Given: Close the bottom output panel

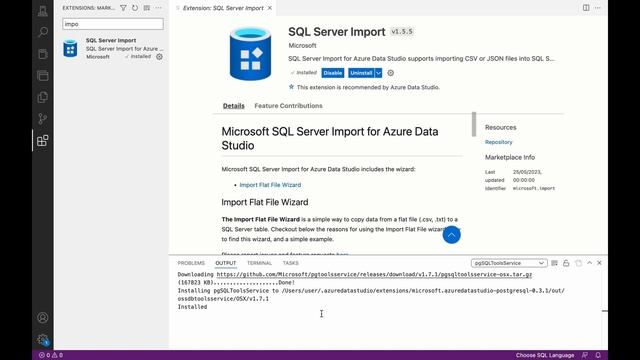Looking at the screenshot, I should point(599,263).
